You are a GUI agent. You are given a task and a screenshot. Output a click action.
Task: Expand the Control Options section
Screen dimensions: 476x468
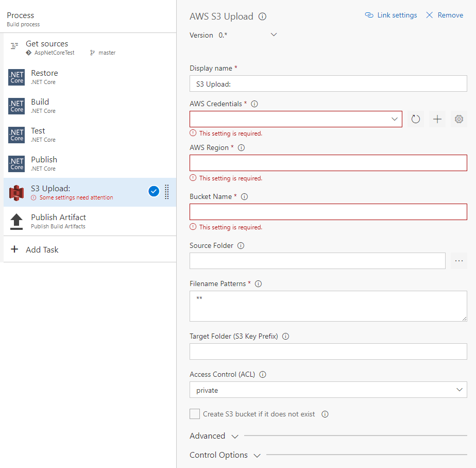point(225,455)
